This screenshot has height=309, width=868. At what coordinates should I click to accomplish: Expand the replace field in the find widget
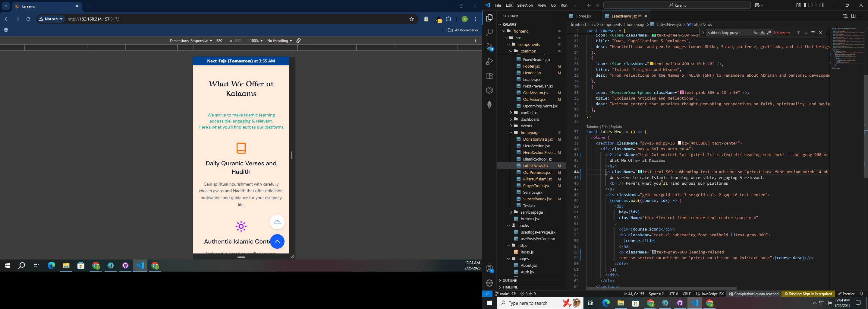(703, 33)
